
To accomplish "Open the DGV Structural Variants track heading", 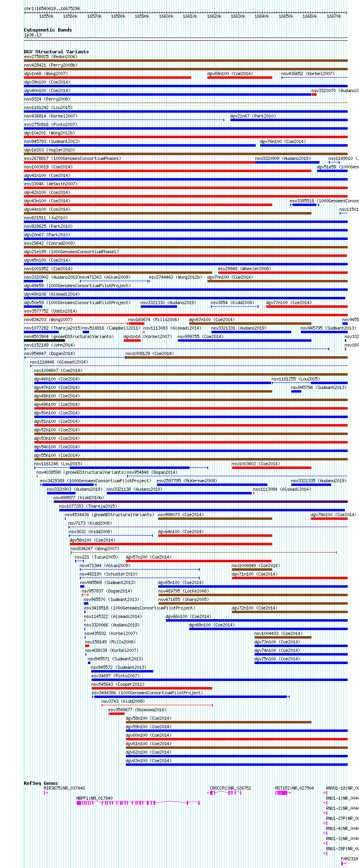I will pos(56,52).
